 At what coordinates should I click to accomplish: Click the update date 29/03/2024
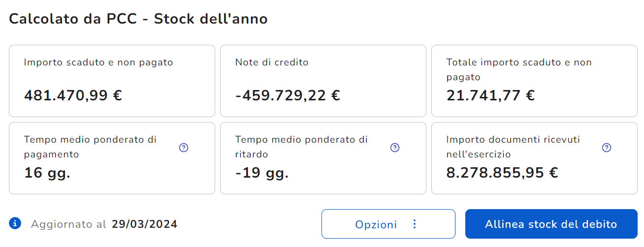click(x=144, y=224)
